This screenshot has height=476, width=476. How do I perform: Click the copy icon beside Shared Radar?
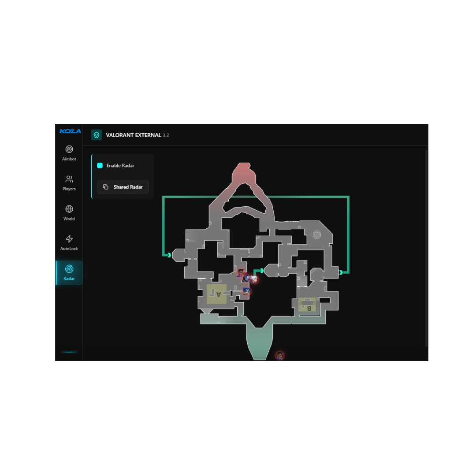(x=106, y=187)
